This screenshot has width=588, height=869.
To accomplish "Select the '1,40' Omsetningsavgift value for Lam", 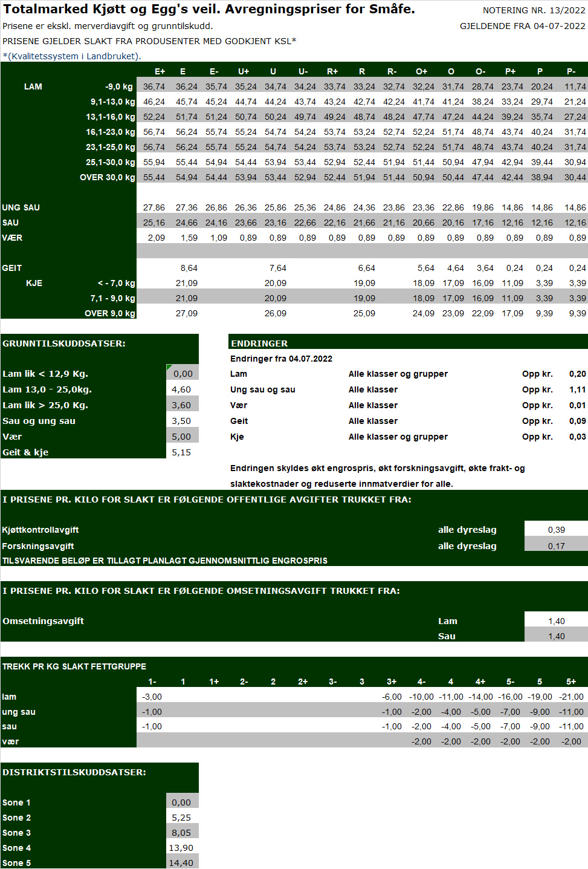I will click(557, 621).
